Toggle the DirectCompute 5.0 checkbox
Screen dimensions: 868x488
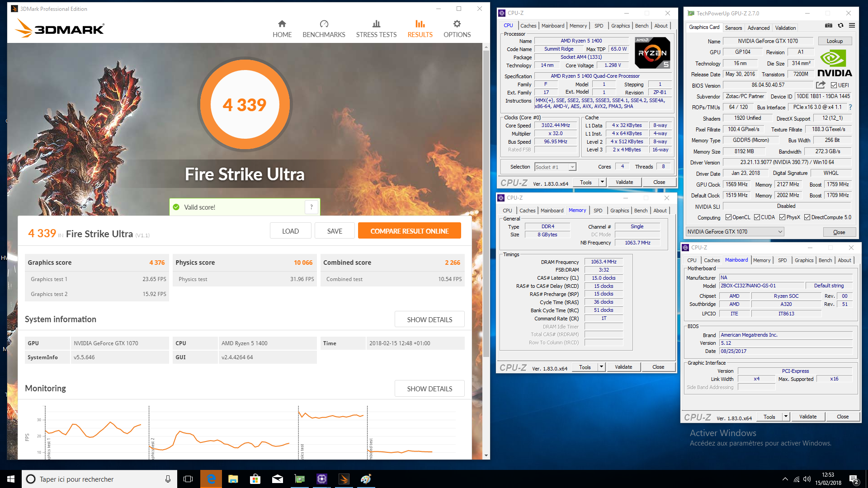pyautogui.click(x=807, y=217)
